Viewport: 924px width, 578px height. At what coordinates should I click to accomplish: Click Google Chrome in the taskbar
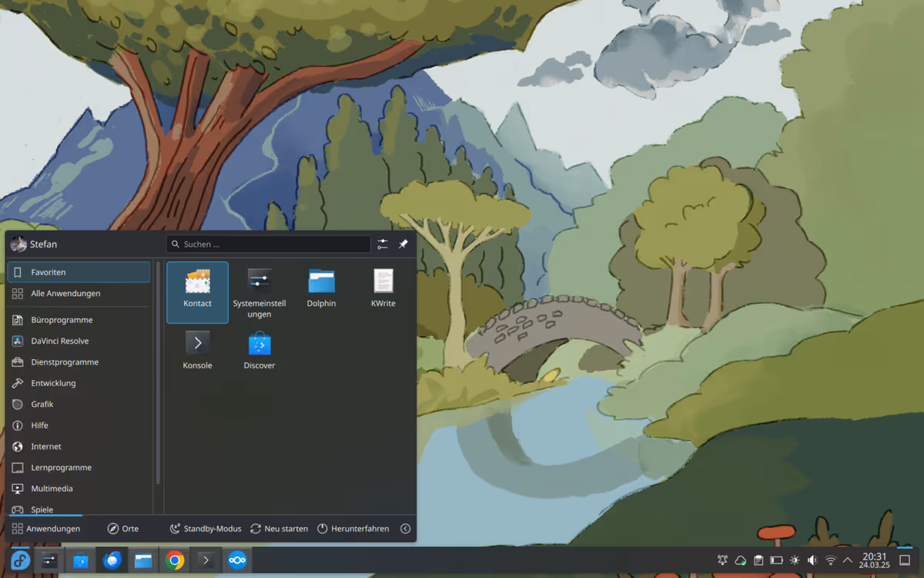pos(175,560)
